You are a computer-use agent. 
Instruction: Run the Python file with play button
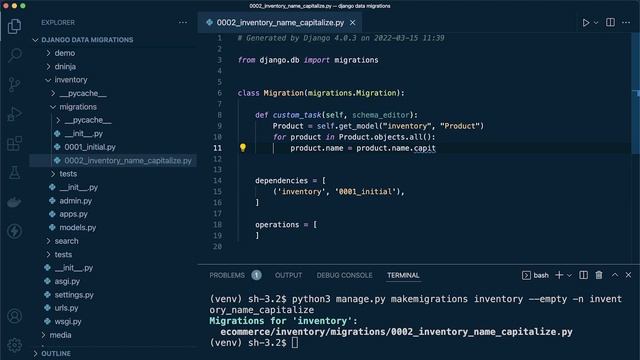pyautogui.click(x=585, y=22)
